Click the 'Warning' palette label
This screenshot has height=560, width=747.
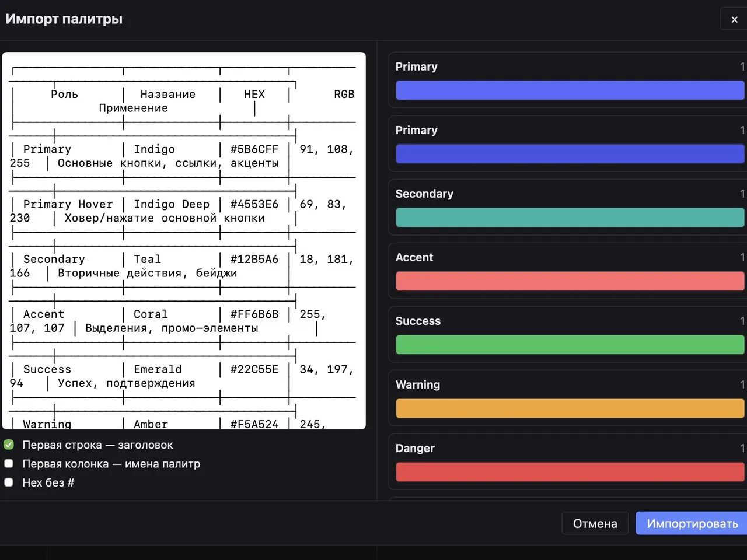click(418, 384)
